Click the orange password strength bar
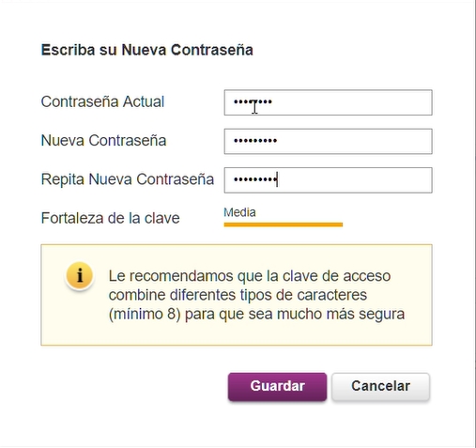476x448 pixels. click(284, 224)
